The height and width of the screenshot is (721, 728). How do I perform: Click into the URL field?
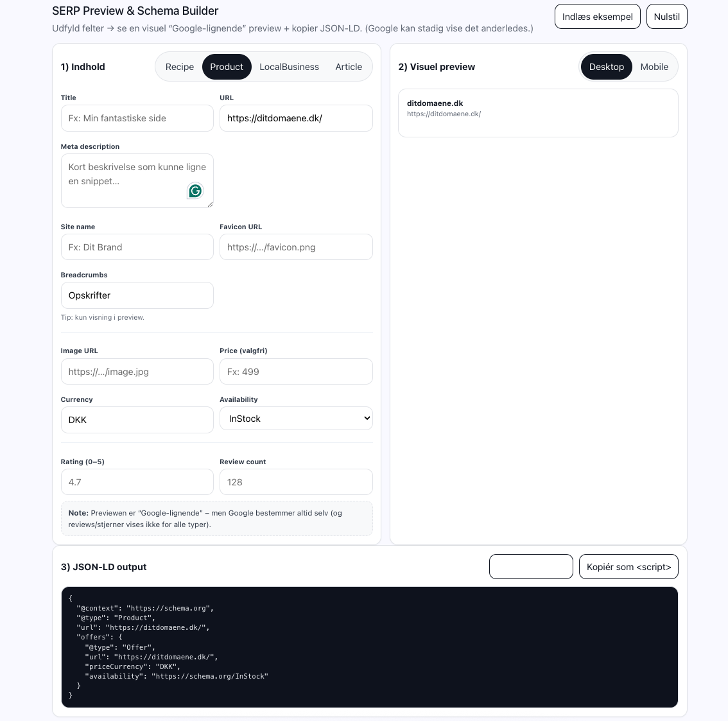click(296, 118)
